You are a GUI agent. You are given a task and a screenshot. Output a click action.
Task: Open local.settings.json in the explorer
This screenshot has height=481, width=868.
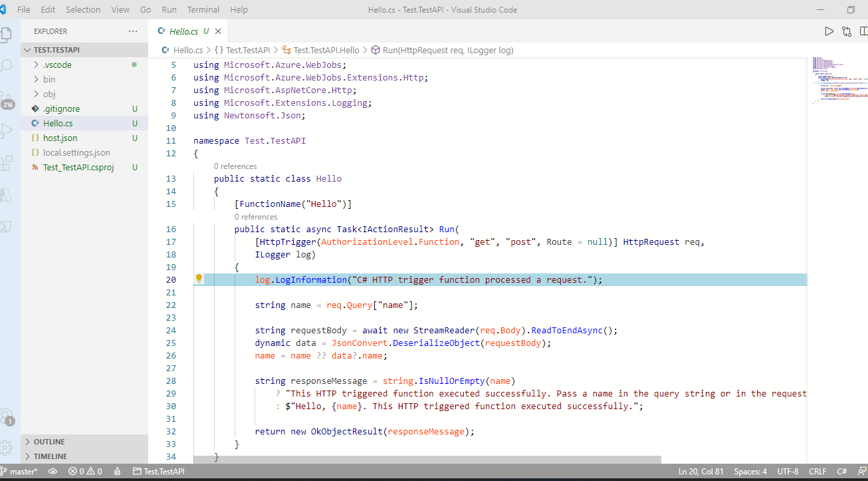pos(84,152)
